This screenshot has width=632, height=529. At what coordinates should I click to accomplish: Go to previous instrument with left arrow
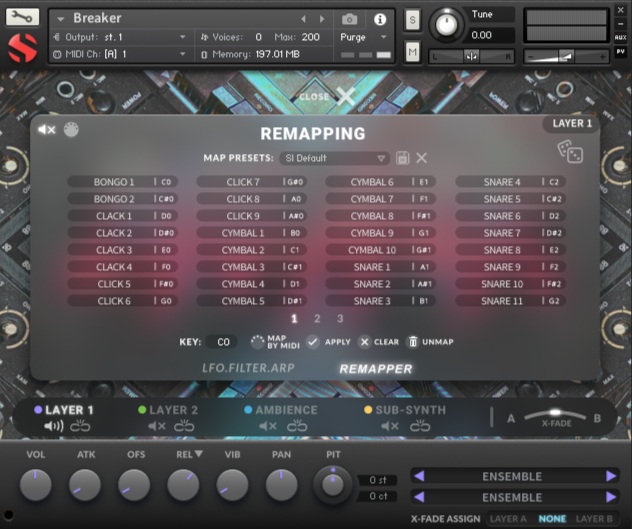click(x=304, y=19)
